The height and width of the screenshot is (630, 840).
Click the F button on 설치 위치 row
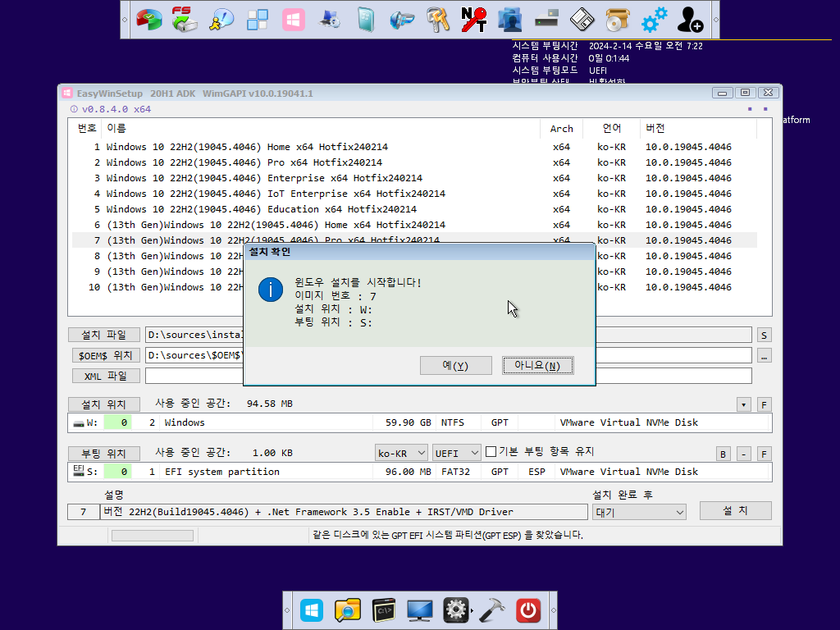coord(764,405)
